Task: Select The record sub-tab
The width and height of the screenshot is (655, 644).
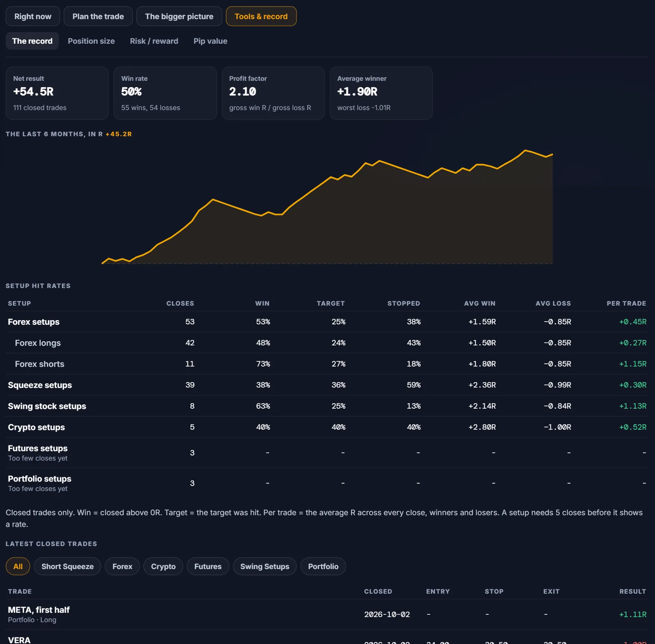Action: tap(32, 41)
